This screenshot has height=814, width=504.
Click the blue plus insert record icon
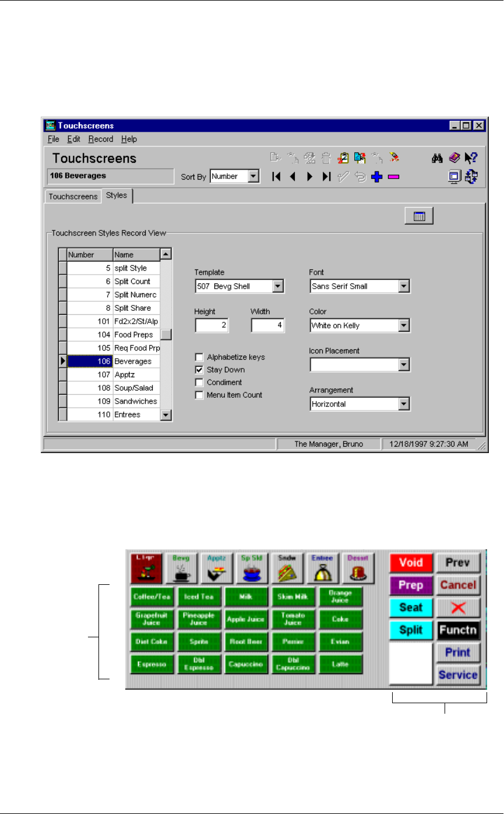(x=376, y=177)
